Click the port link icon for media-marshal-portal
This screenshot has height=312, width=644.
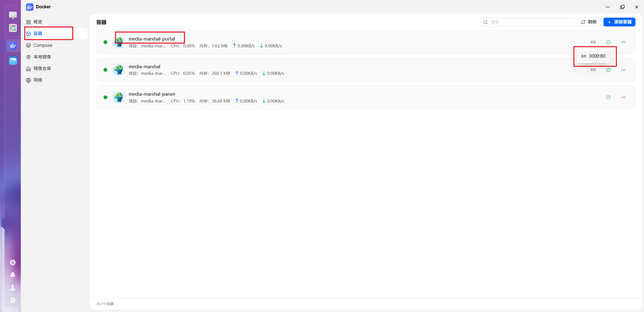tap(593, 42)
